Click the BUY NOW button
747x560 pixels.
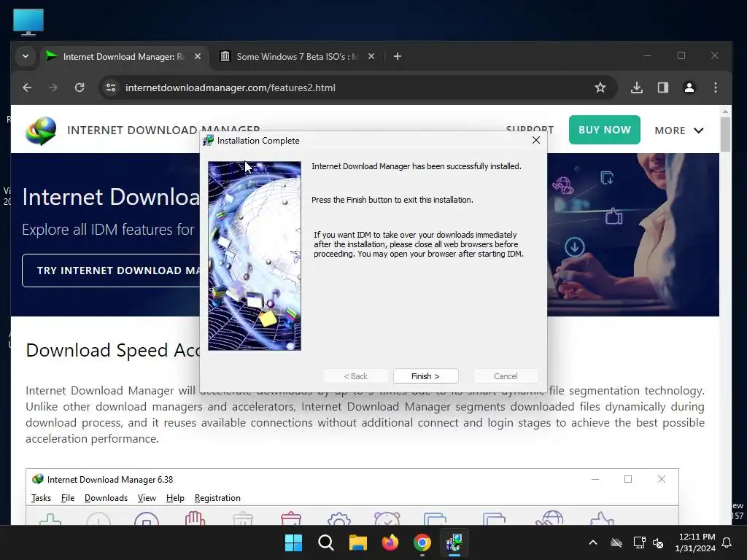[x=604, y=130]
